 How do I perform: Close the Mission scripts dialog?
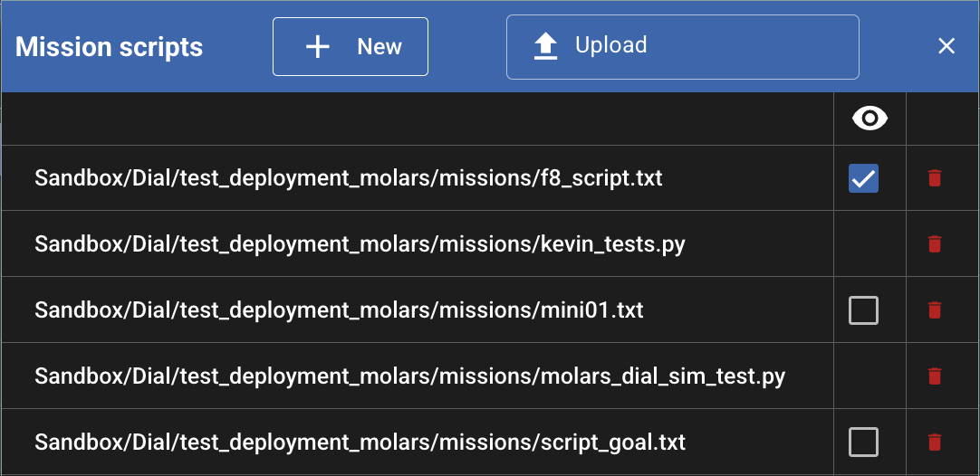946,46
